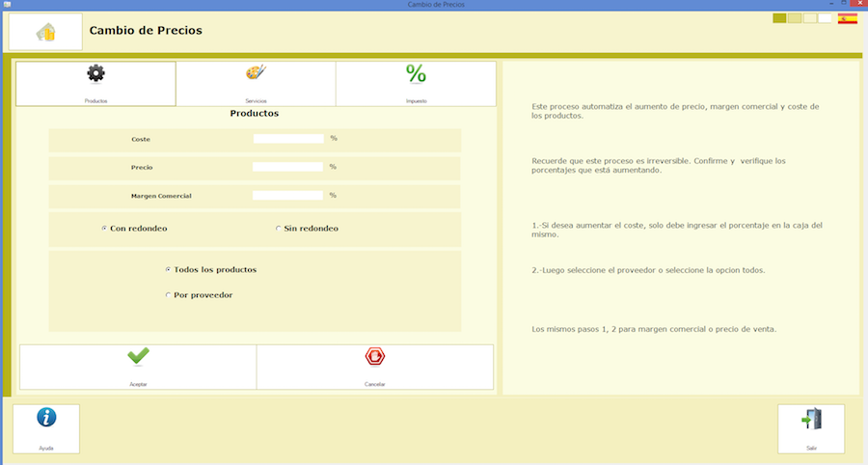This screenshot has height=465, width=868.
Task: Select the Con redondeo option
Action: click(x=104, y=229)
